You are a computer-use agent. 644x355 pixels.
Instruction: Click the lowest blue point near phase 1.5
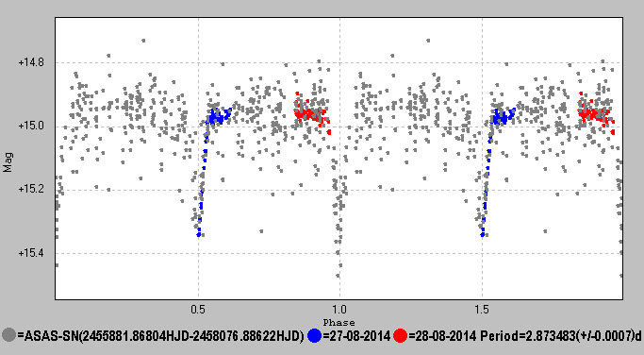[483, 235]
